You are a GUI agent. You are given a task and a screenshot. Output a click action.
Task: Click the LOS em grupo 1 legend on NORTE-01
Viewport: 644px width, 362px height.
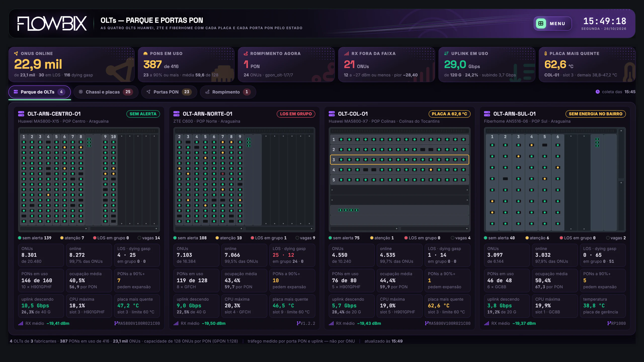click(x=268, y=238)
